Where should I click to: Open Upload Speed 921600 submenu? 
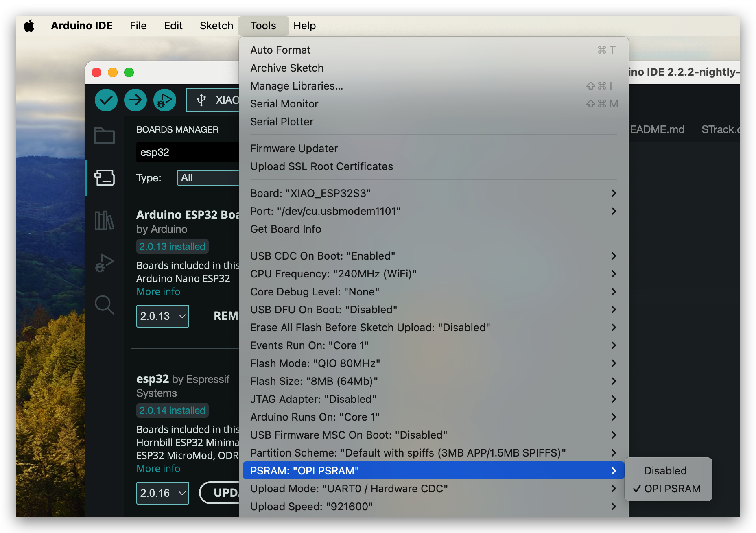coord(433,507)
